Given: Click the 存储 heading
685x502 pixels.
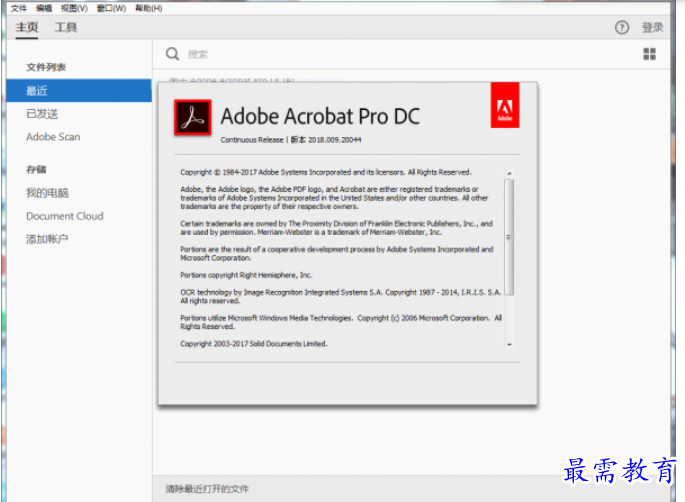Looking at the screenshot, I should click(x=36, y=169).
